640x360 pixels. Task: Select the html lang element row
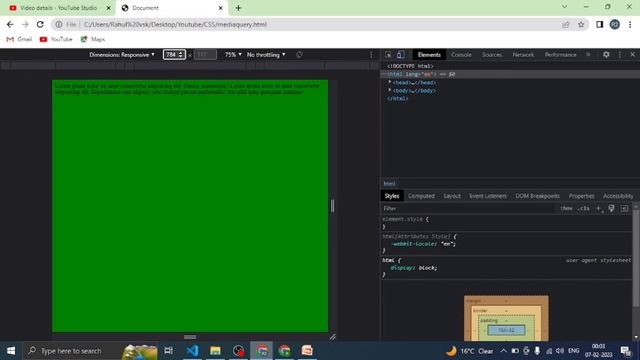pos(510,74)
